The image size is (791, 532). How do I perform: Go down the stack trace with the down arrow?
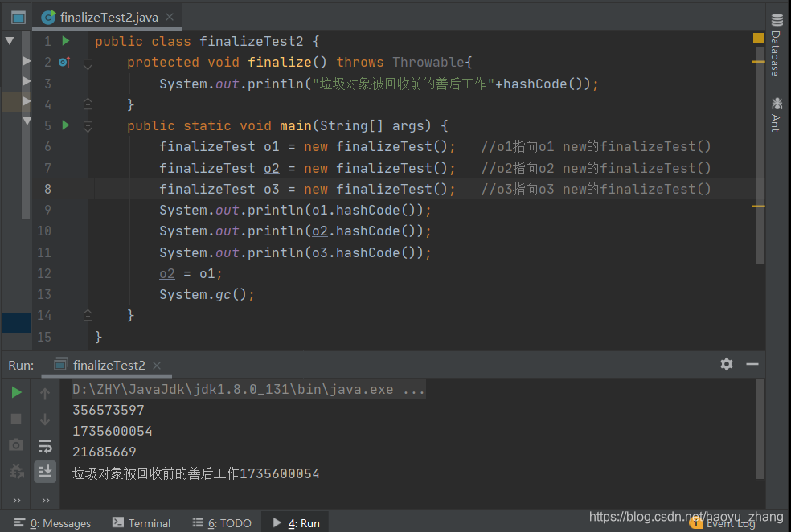pos(45,419)
